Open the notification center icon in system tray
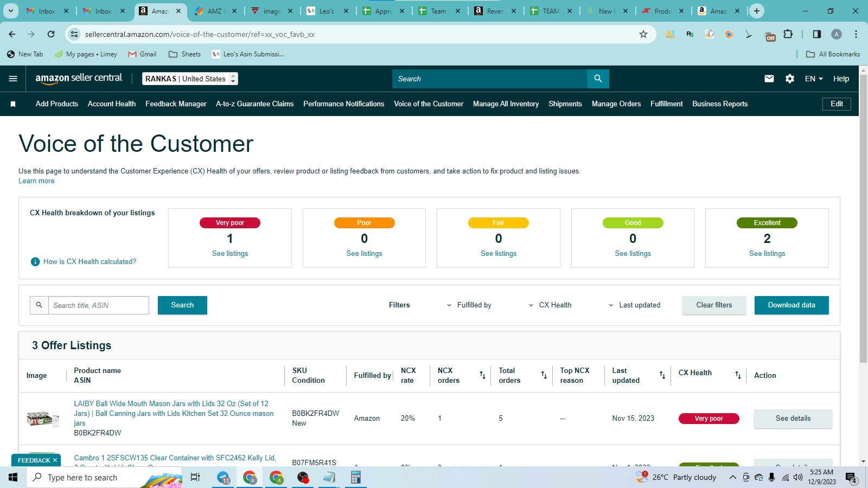This screenshot has height=488, width=868. tap(851, 478)
